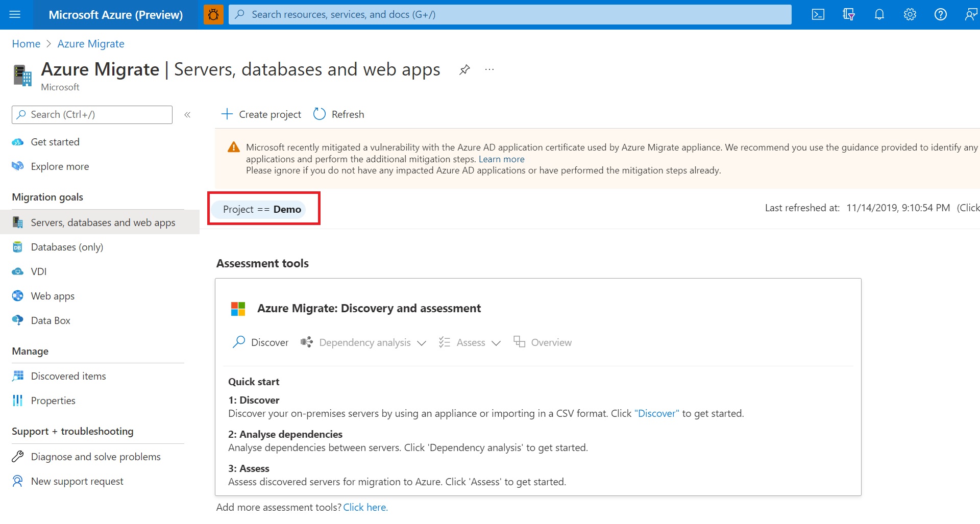The height and width of the screenshot is (524, 980).
Task: Open Discovered items in sidebar
Action: tap(68, 376)
